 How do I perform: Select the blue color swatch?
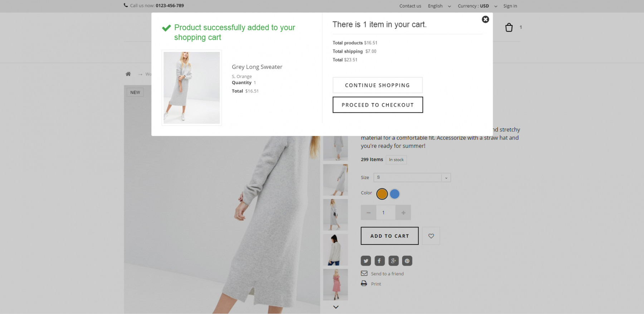(395, 194)
